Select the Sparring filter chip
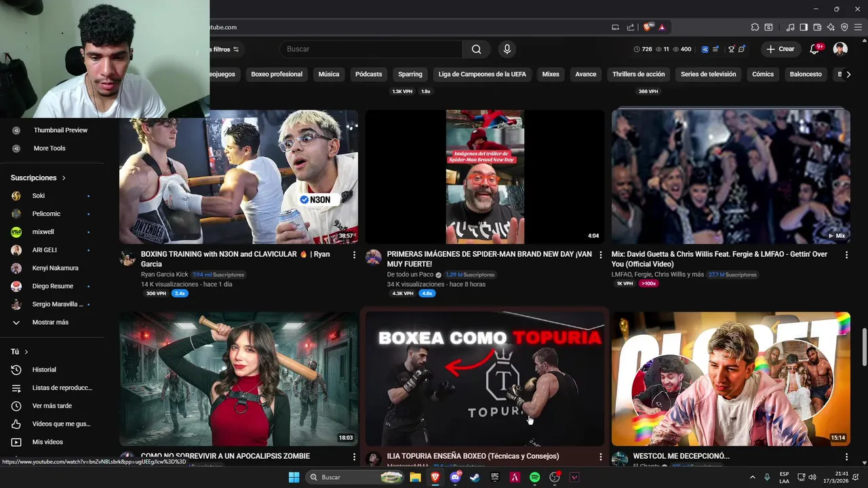868x488 pixels. (x=410, y=75)
